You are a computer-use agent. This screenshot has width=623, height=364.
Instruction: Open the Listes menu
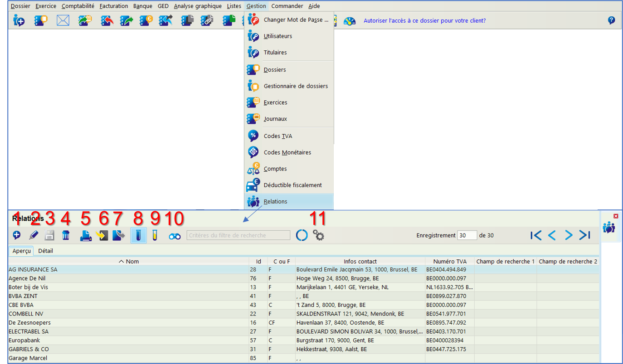[x=234, y=6]
